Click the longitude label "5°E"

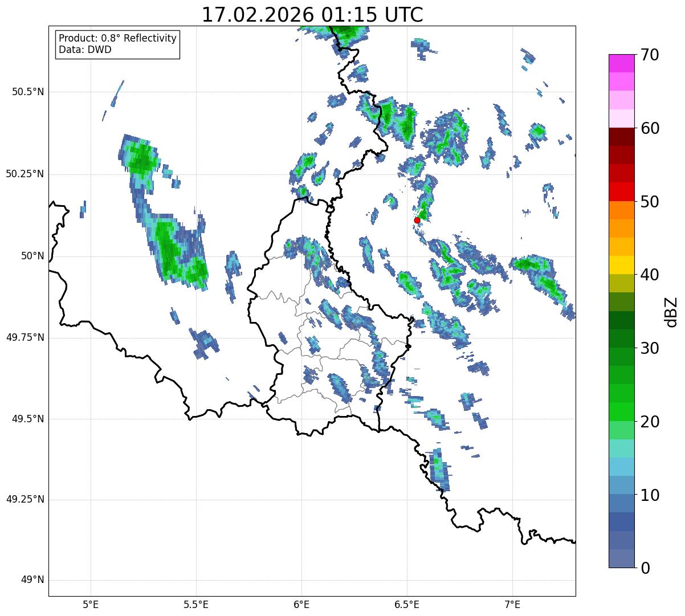(91, 604)
